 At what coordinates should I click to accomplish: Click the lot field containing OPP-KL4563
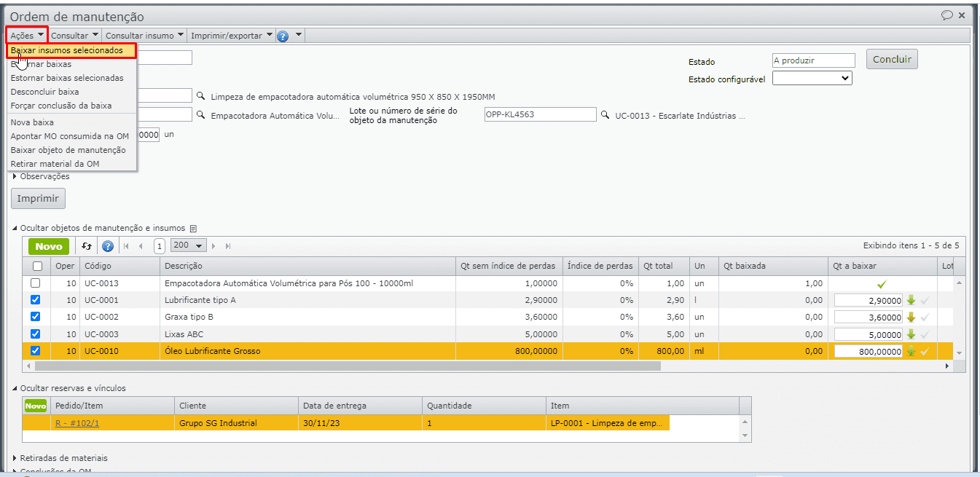coord(540,114)
